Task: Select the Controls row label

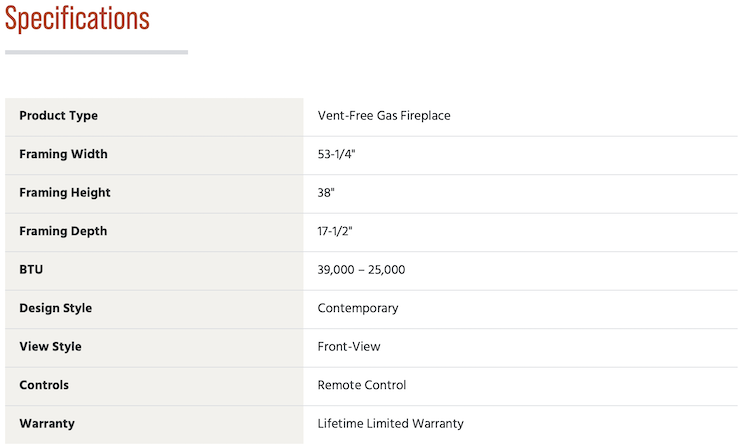Action: click(44, 385)
